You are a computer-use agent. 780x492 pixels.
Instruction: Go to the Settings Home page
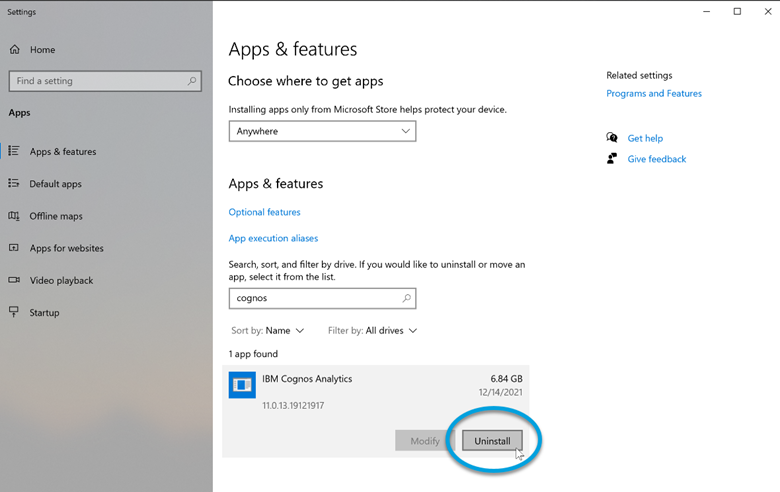[x=42, y=49]
